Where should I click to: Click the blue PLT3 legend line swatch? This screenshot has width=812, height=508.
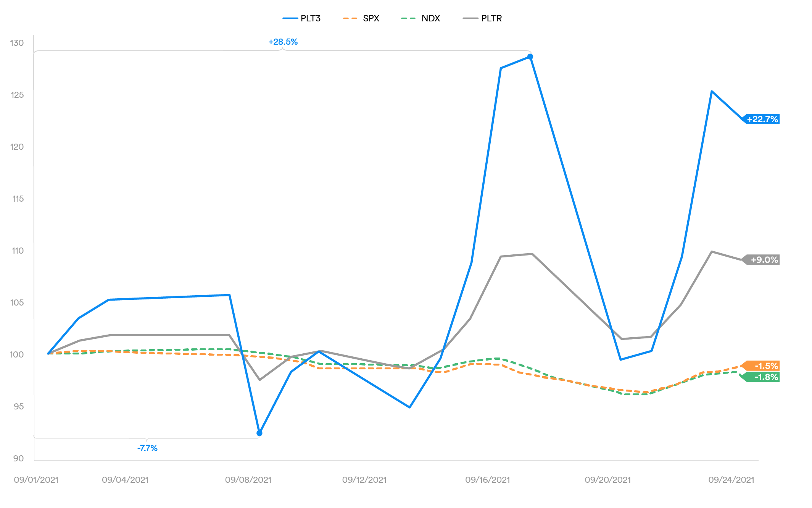coord(290,18)
